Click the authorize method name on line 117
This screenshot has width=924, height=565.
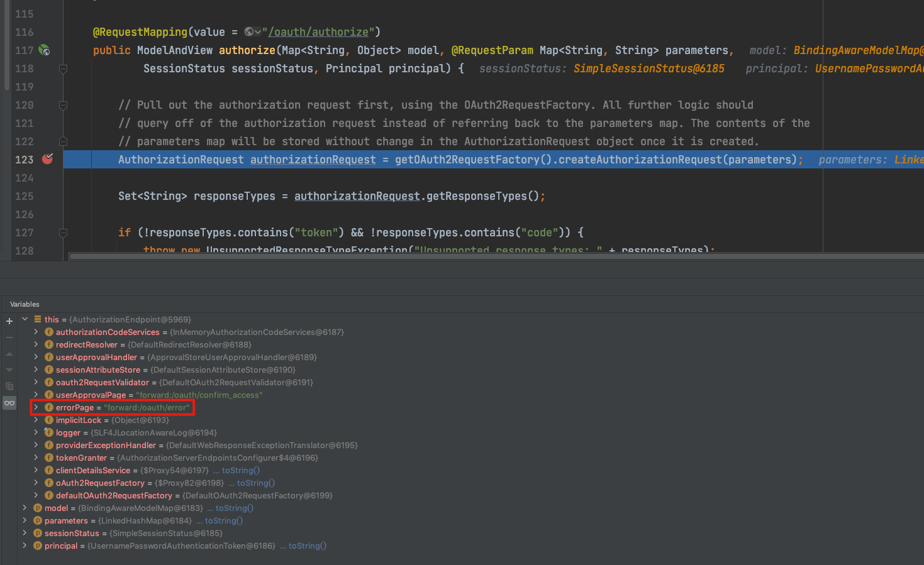coord(247,50)
